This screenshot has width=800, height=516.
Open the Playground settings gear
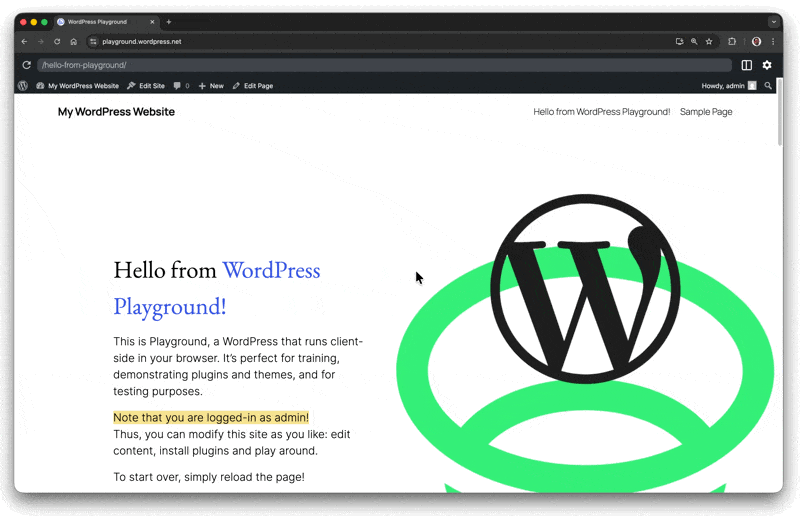pyautogui.click(x=767, y=65)
